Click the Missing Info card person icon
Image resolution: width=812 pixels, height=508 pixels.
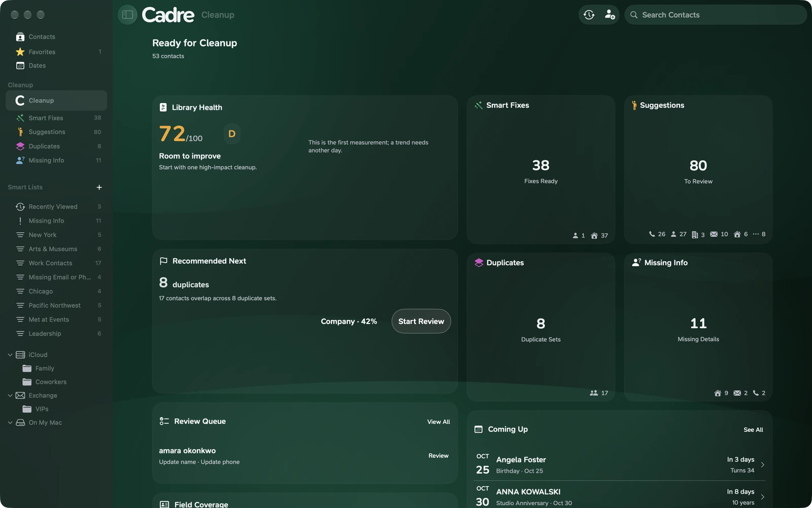pyautogui.click(x=636, y=263)
